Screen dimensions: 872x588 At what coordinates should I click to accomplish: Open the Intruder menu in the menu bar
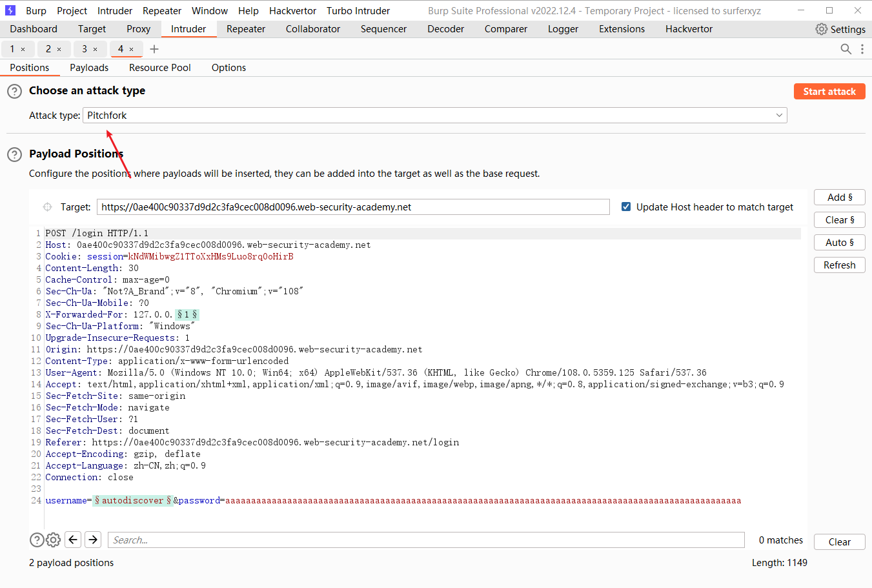tap(115, 11)
